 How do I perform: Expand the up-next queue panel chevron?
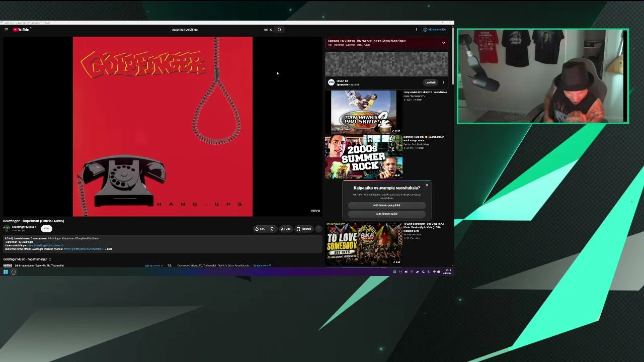tap(443, 43)
